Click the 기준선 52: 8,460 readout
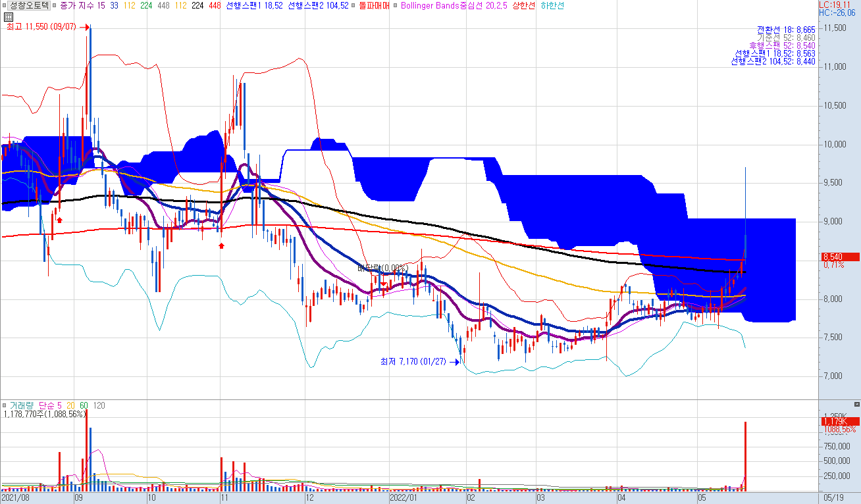 (786, 38)
